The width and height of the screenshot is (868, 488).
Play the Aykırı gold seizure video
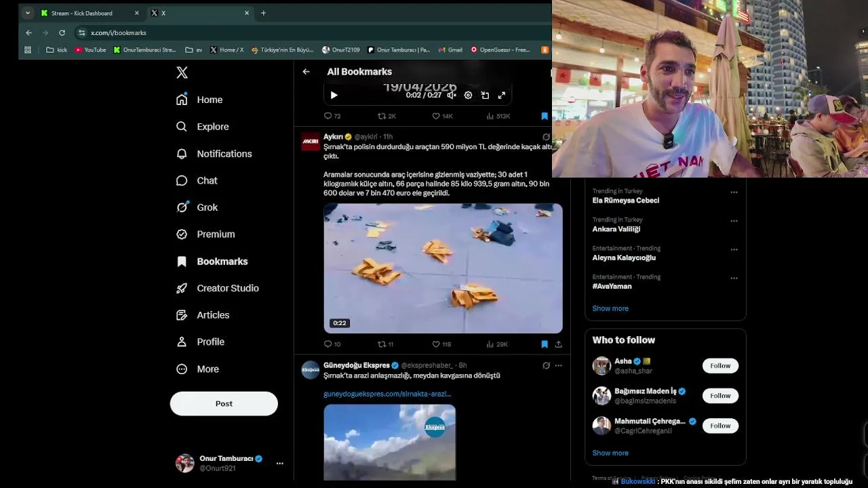click(x=443, y=268)
